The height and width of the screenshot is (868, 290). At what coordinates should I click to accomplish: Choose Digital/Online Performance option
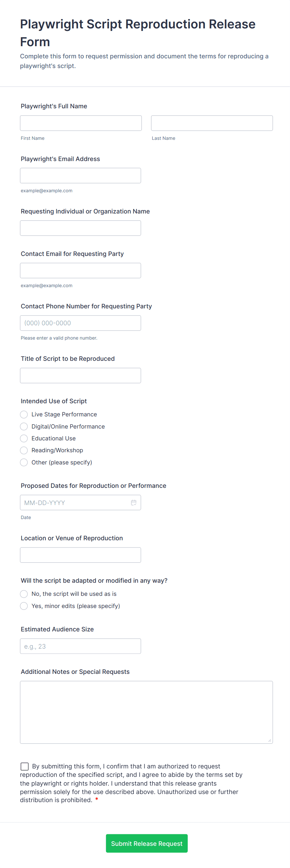(24, 426)
